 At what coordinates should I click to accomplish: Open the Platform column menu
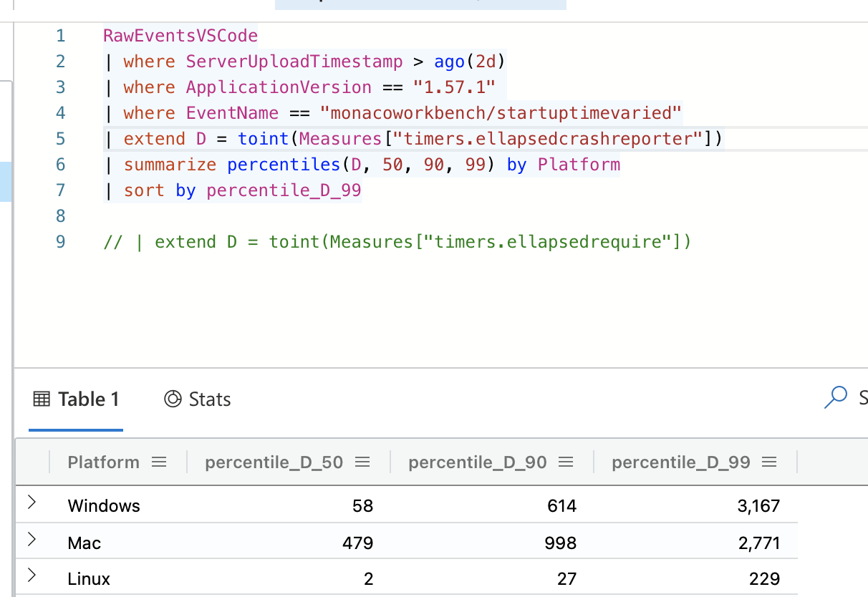[159, 462]
